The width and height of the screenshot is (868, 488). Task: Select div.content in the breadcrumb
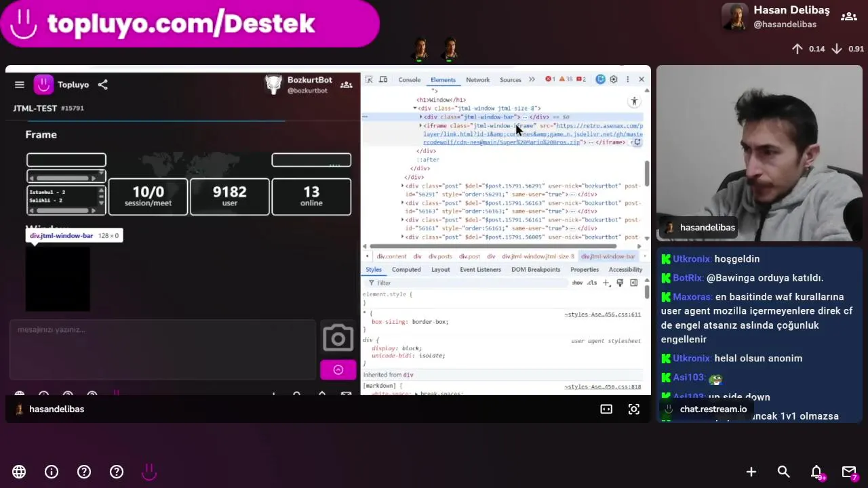pyautogui.click(x=391, y=257)
